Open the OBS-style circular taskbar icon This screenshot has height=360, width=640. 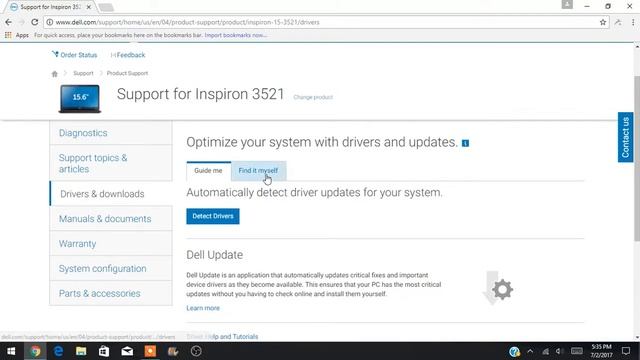click(x=196, y=351)
